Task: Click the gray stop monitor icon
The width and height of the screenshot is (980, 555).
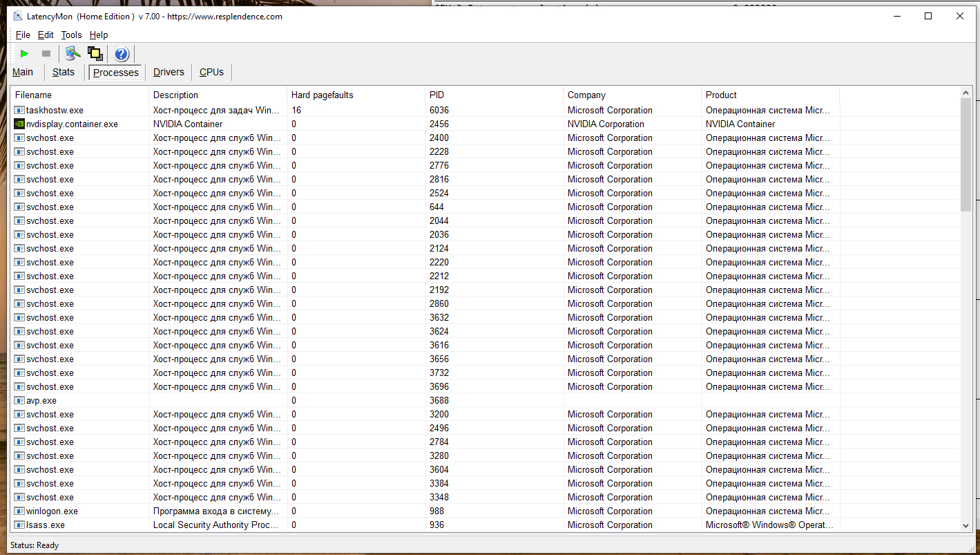Action: click(x=46, y=53)
